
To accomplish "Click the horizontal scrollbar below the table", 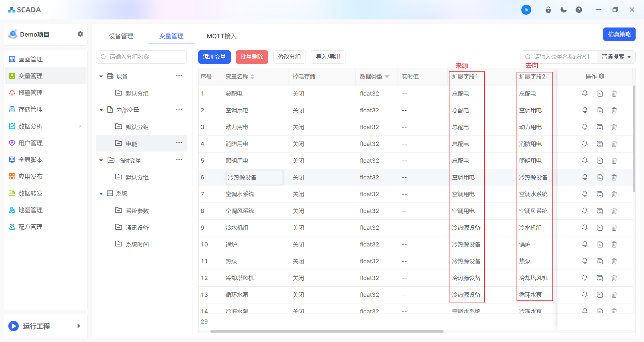I will coord(327,331).
